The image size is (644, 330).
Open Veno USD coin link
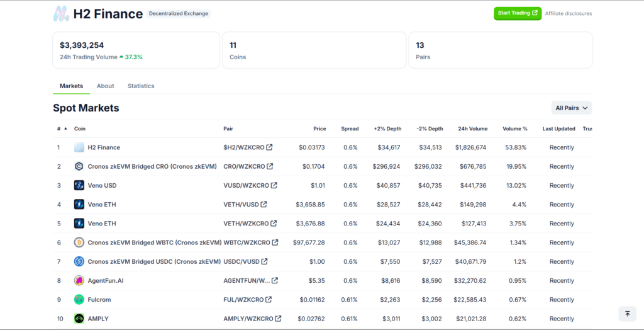103,186
